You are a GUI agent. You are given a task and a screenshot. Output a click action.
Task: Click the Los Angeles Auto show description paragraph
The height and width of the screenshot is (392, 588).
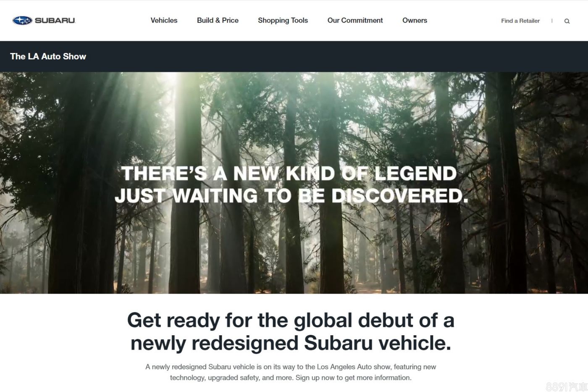291,372
